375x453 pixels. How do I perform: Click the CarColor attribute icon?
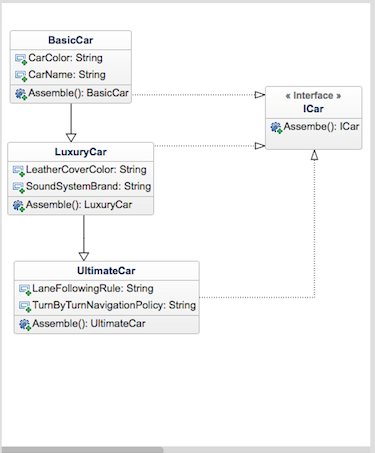coord(21,59)
